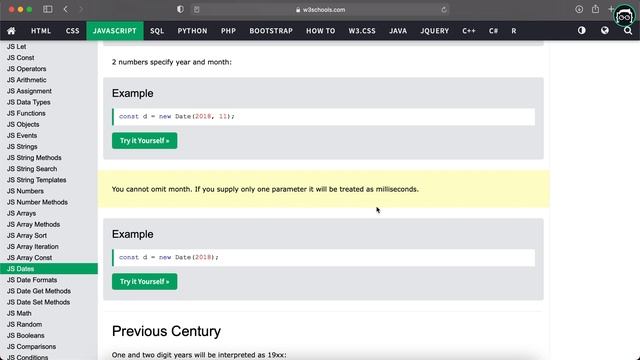The image size is (640, 360).
Task: Open the SQL tutorial tab
Action: [157, 31]
